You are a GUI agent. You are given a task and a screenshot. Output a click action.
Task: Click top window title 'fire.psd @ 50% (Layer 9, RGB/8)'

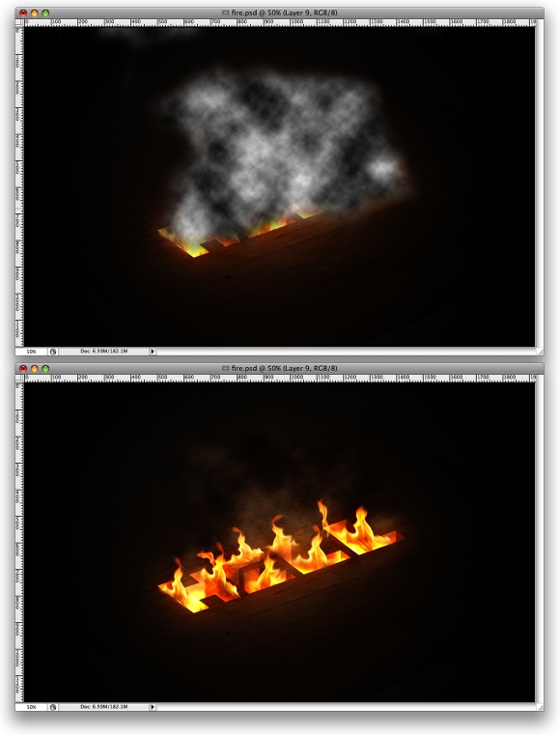285,13
